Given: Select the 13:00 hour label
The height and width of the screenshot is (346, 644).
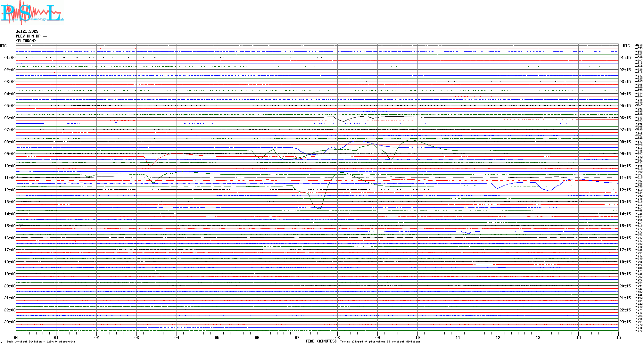Looking at the screenshot, I should (x=10, y=202).
